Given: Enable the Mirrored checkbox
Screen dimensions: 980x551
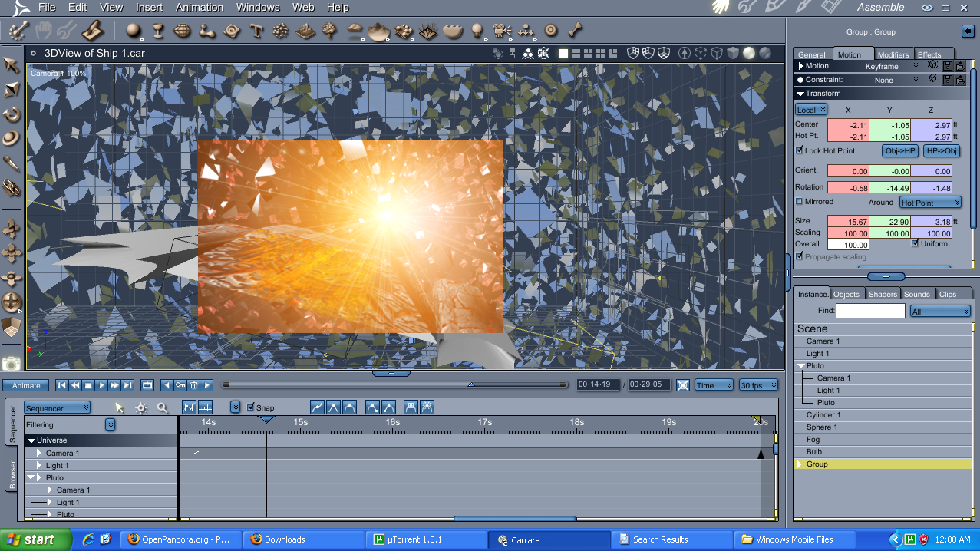Looking at the screenshot, I should point(800,202).
